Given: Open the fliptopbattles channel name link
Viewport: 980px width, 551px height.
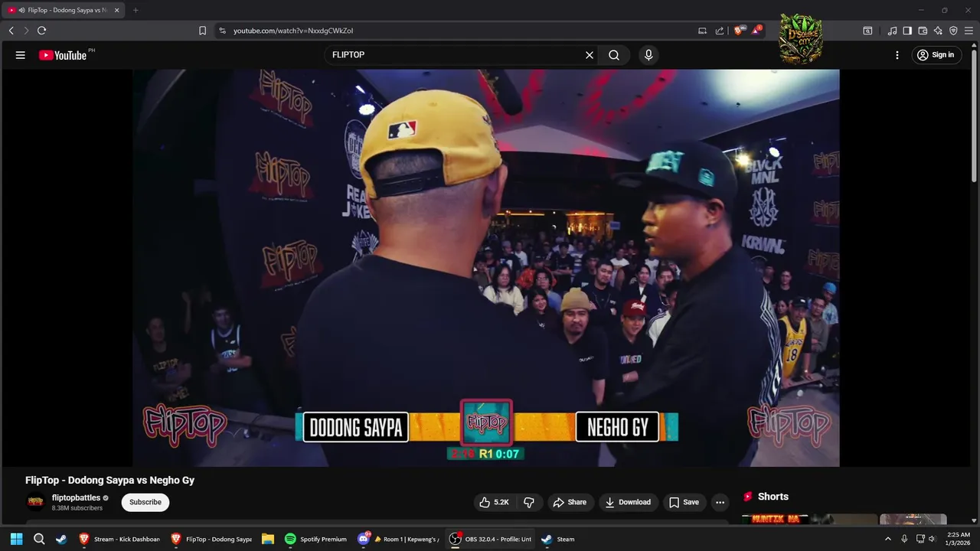Looking at the screenshot, I should tap(77, 497).
